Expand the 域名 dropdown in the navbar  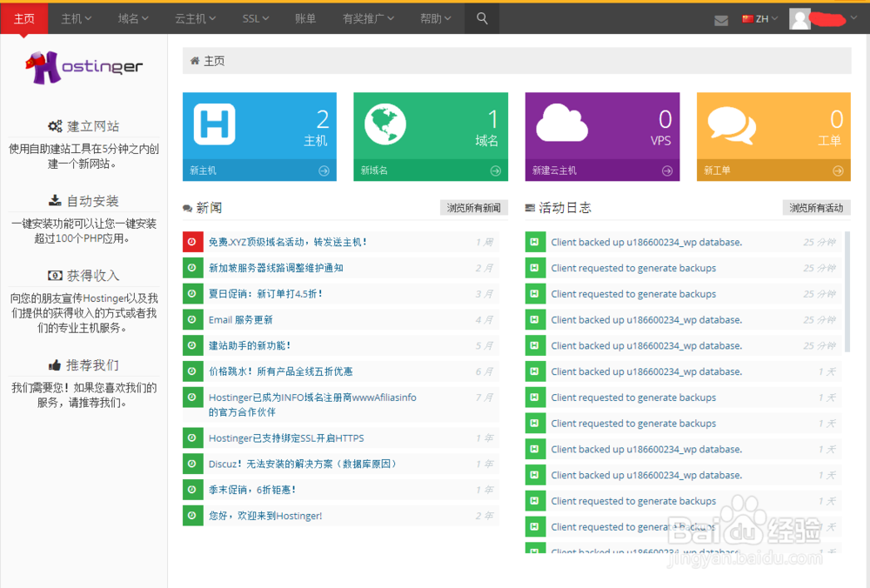point(132,17)
